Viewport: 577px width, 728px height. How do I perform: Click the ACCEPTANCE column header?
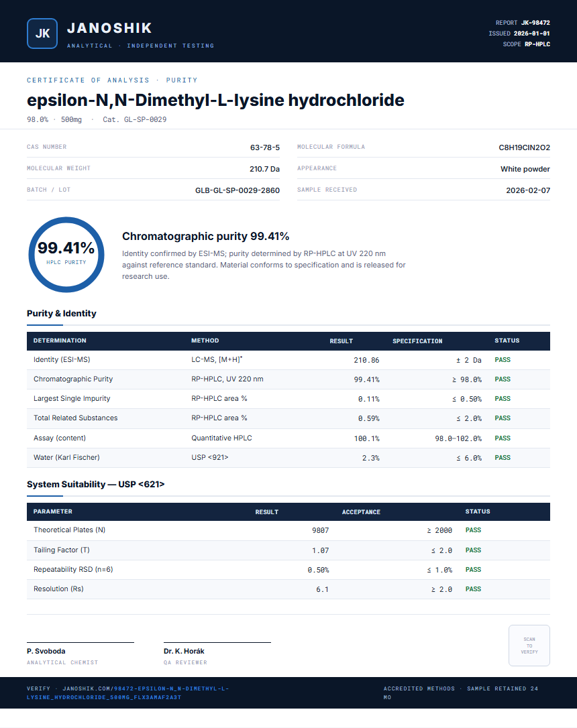click(x=361, y=512)
